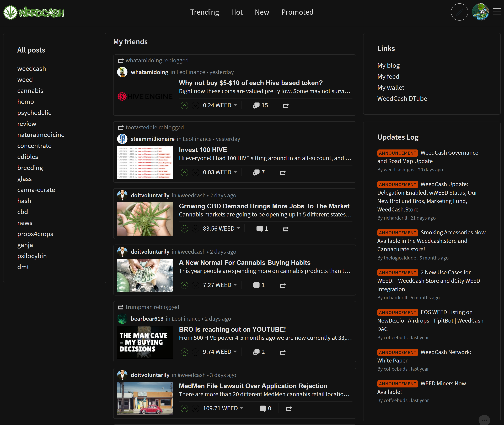The height and width of the screenshot is (425, 504).
Task: Open the WEED Miners Now Available announcement
Action: (x=422, y=388)
